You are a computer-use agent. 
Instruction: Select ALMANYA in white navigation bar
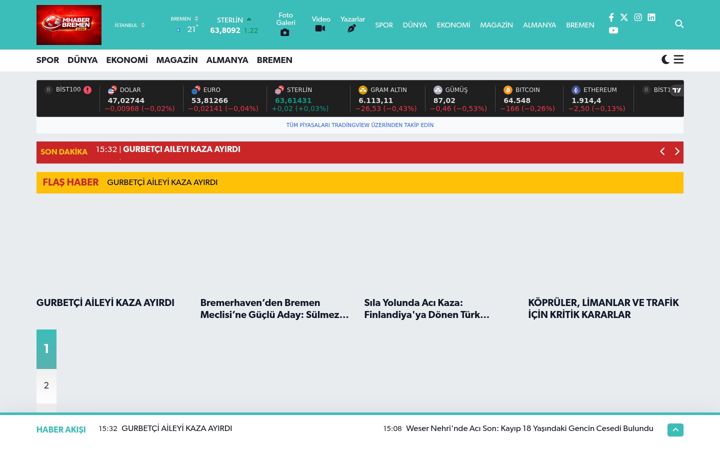point(227,60)
